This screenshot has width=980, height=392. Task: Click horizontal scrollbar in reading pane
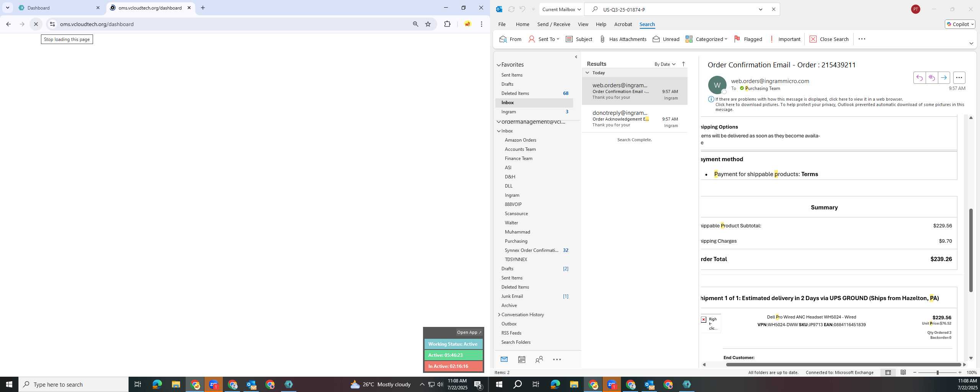pos(843,364)
